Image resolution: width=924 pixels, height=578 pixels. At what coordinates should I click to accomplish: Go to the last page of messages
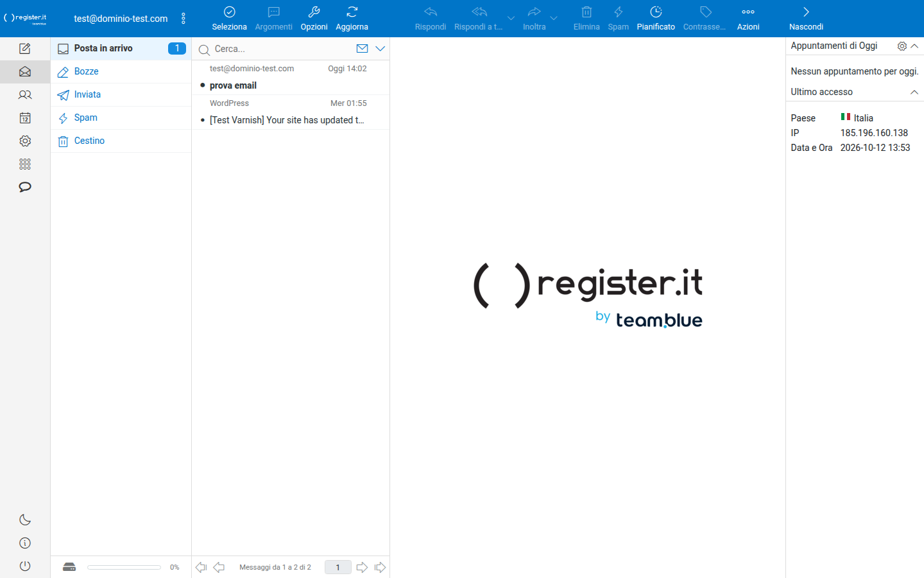[380, 567]
